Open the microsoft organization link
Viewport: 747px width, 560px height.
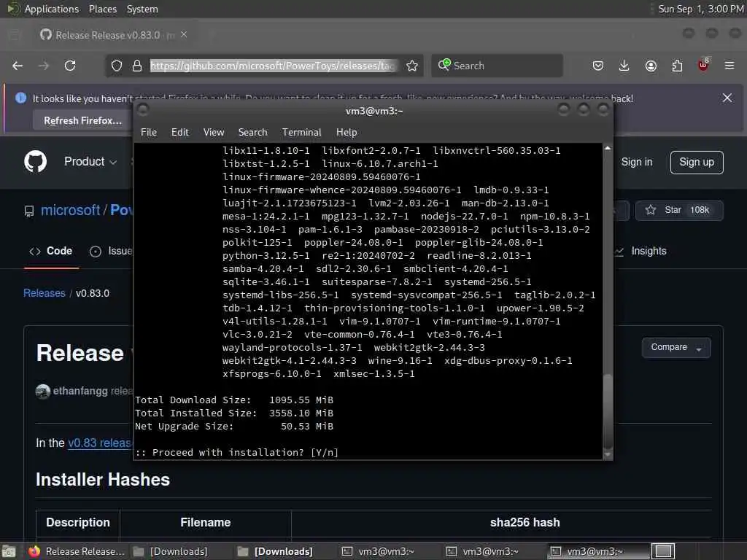pyautogui.click(x=71, y=210)
